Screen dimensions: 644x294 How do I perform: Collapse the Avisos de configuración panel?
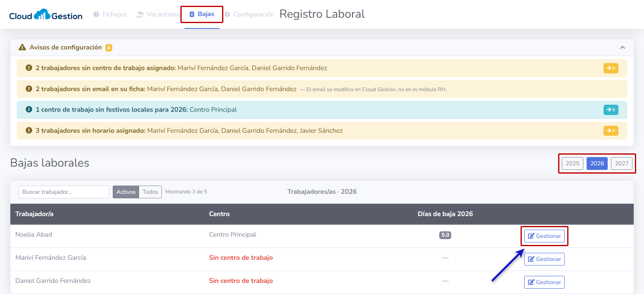tap(623, 47)
